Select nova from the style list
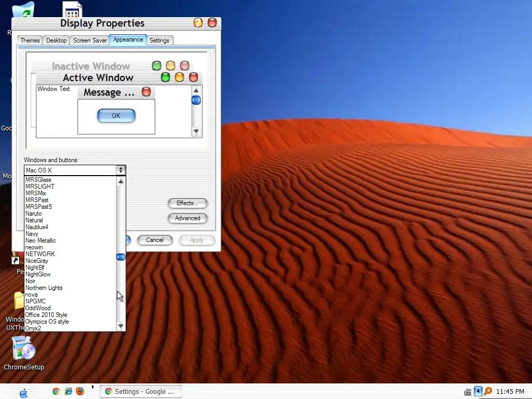The image size is (532, 399). pos(70,295)
